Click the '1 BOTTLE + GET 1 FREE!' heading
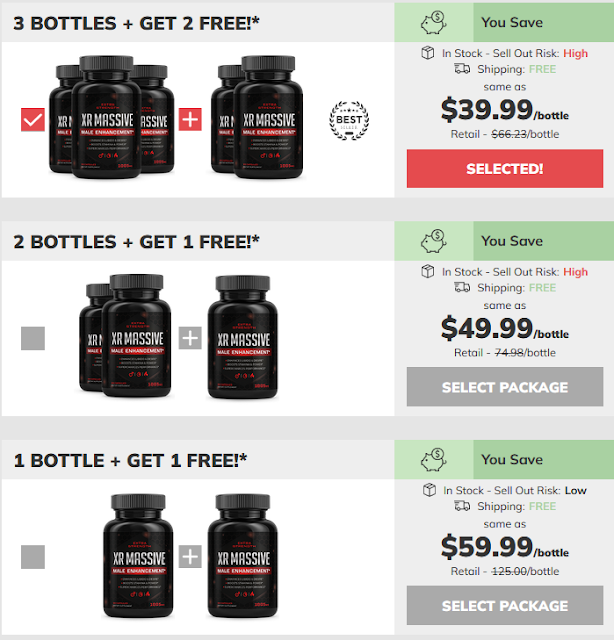Image resolution: width=614 pixels, height=640 pixels. pos(130,460)
